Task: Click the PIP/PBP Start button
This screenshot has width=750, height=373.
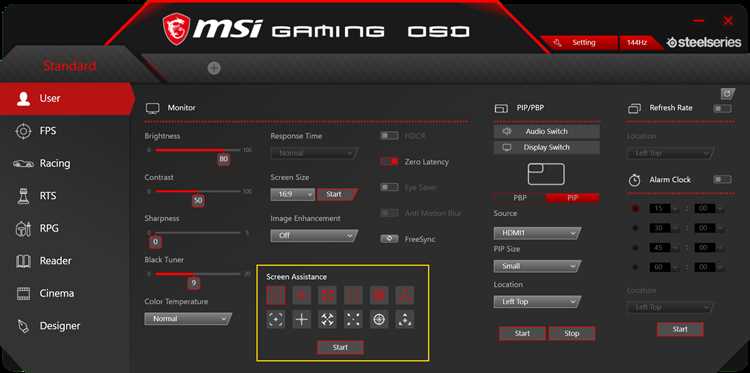Action: [522, 334]
